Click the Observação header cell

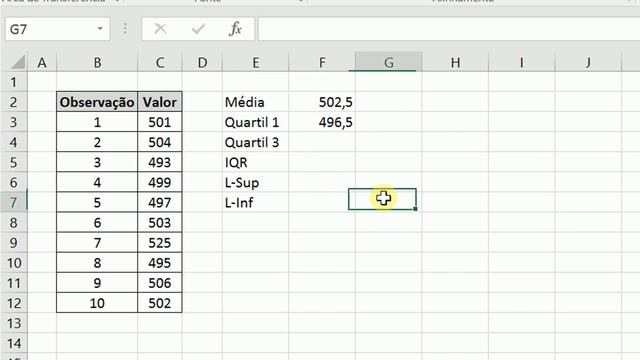(x=97, y=102)
